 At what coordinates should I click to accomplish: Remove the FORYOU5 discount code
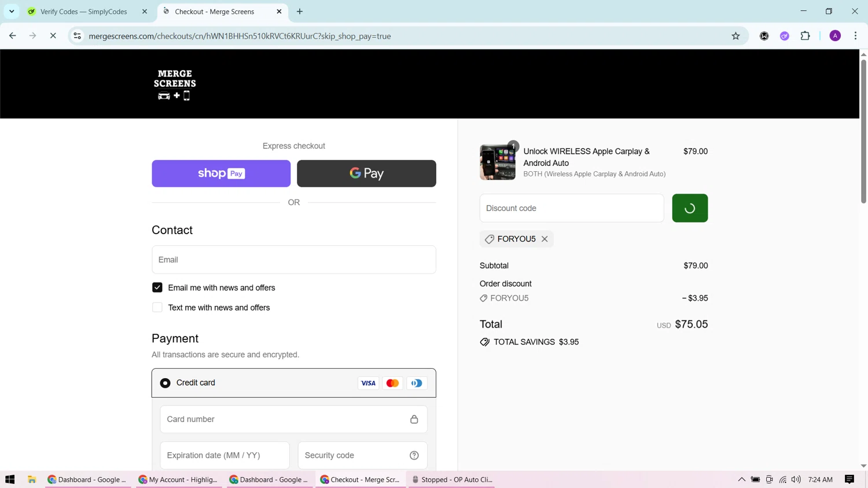coord(545,239)
